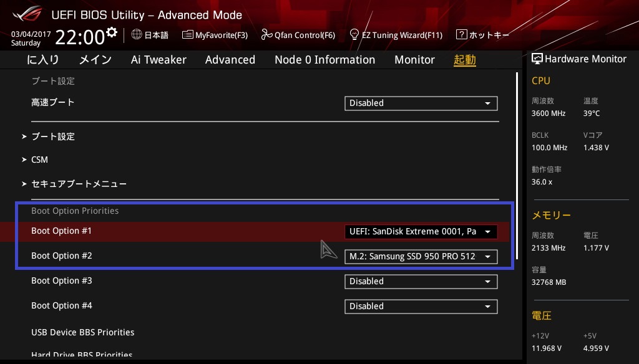This screenshot has height=364, width=639.
Task: Open the Ai Tweaker tab
Action: 159,60
